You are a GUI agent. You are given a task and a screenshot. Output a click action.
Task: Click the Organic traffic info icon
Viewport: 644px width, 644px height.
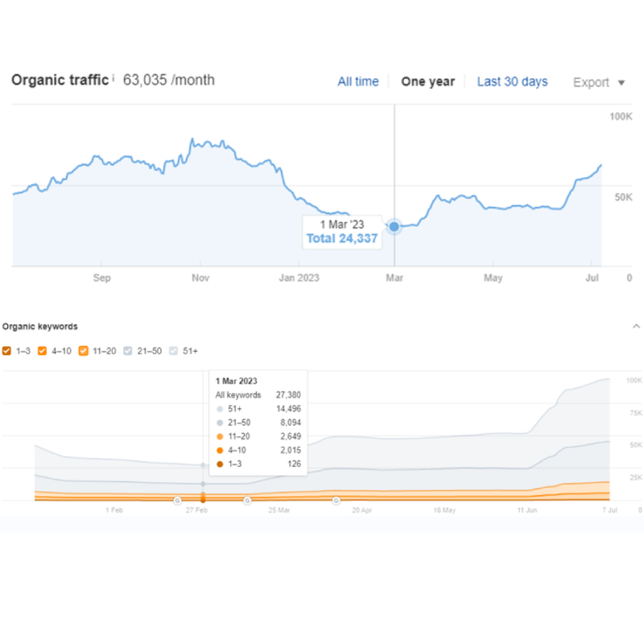(x=114, y=78)
